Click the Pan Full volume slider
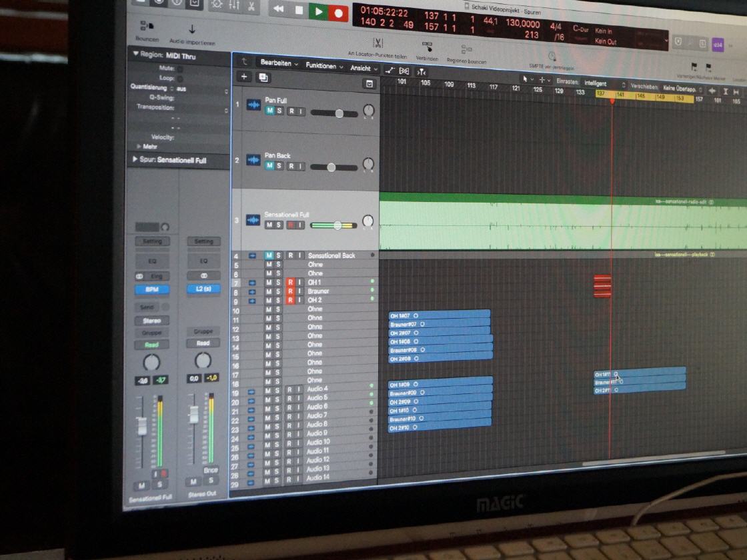The width and height of the screenshot is (747, 560). click(334, 113)
